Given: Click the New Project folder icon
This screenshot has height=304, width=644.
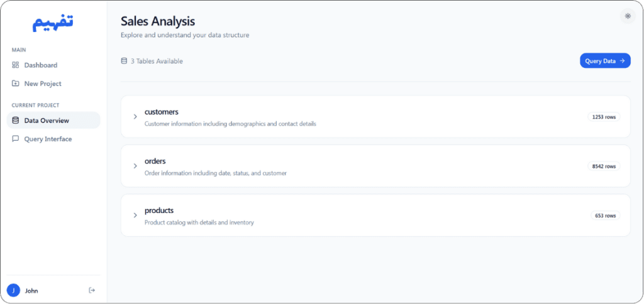Looking at the screenshot, I should (x=16, y=84).
